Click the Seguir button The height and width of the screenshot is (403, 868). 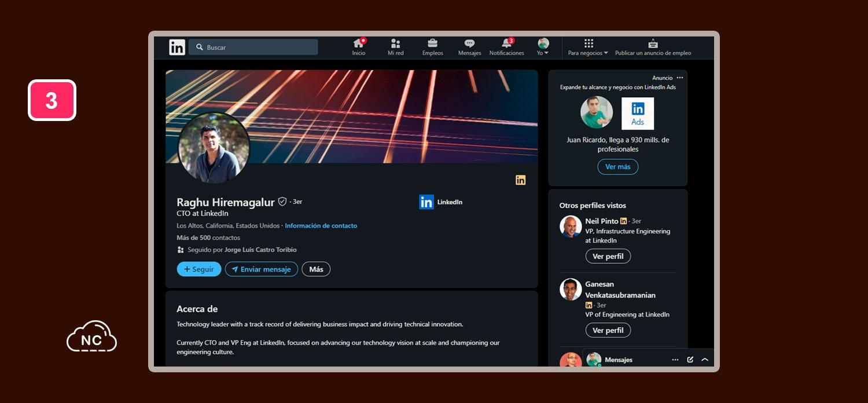[x=199, y=269]
